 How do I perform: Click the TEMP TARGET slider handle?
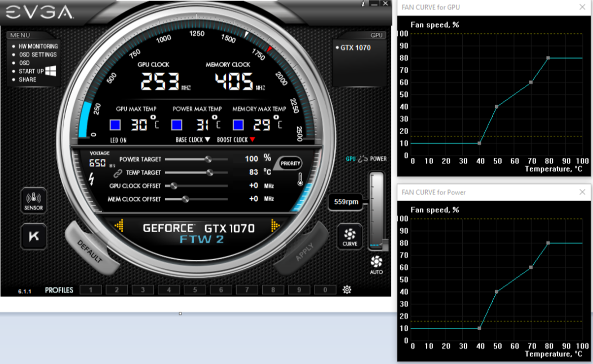tap(210, 172)
